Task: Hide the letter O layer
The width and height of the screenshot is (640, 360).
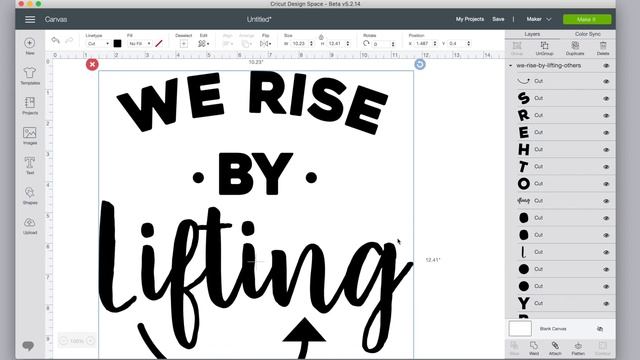Action: click(606, 184)
